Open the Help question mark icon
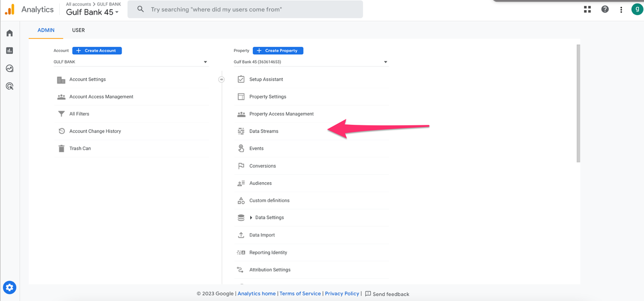Viewport: 644px width, 301px height. click(x=605, y=9)
